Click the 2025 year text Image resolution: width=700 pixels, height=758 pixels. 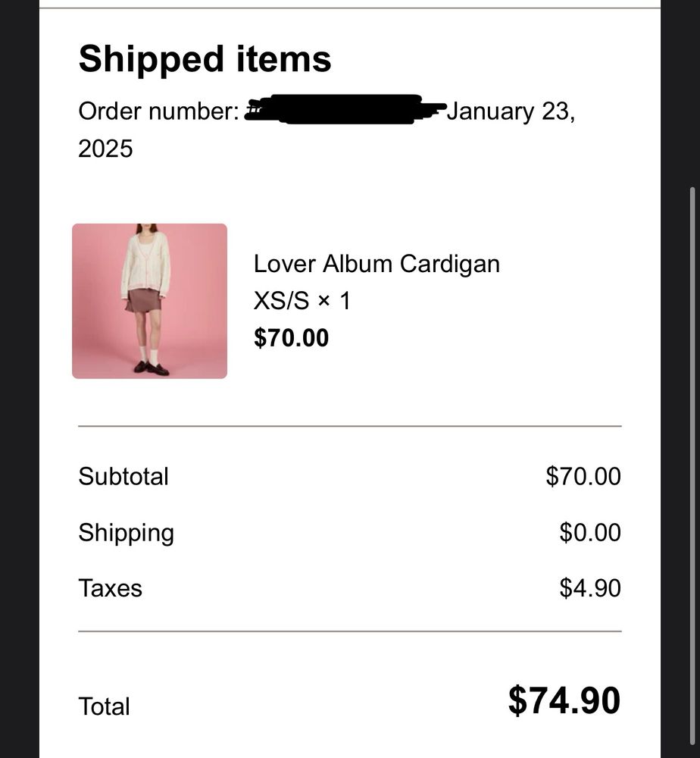pyautogui.click(x=105, y=149)
